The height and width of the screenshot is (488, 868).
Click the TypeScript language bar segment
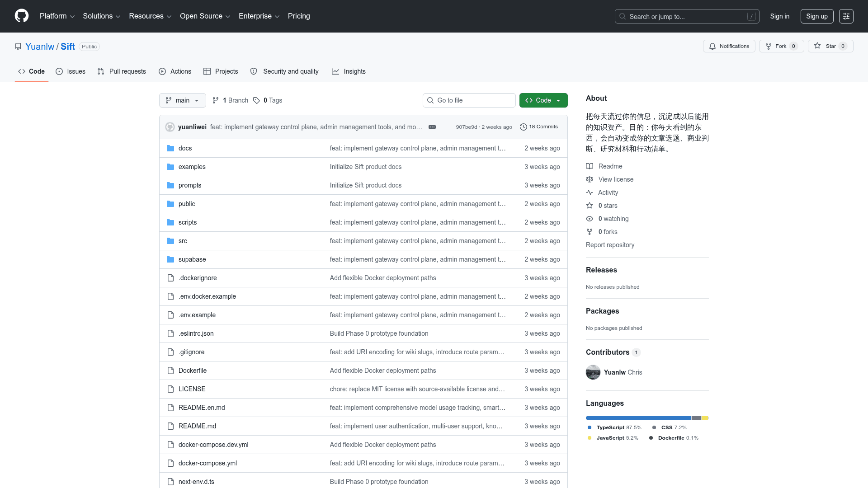638,418
